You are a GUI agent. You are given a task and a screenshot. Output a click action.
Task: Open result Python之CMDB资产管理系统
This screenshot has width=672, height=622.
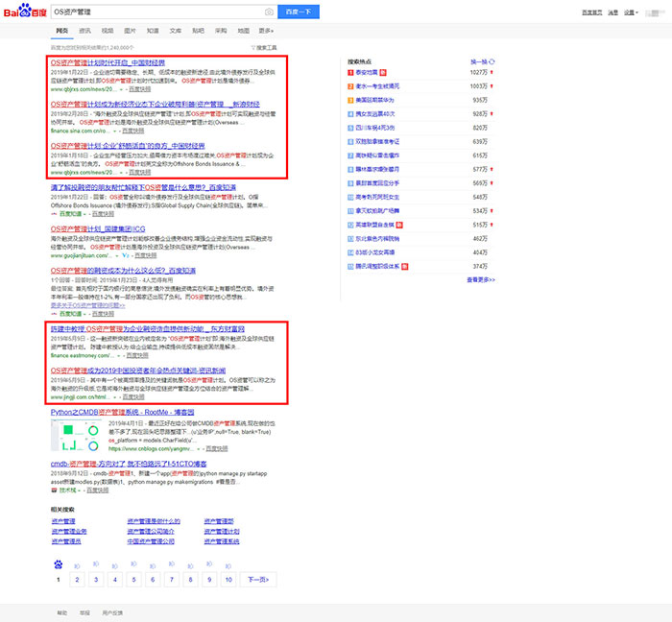[122, 412]
